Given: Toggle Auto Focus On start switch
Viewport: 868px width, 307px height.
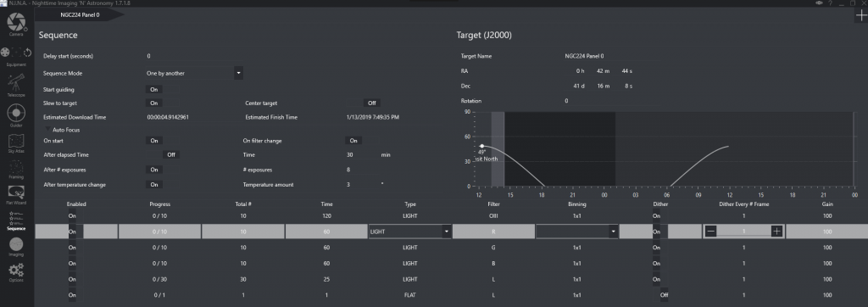Looking at the screenshot, I should click(x=162, y=141).
